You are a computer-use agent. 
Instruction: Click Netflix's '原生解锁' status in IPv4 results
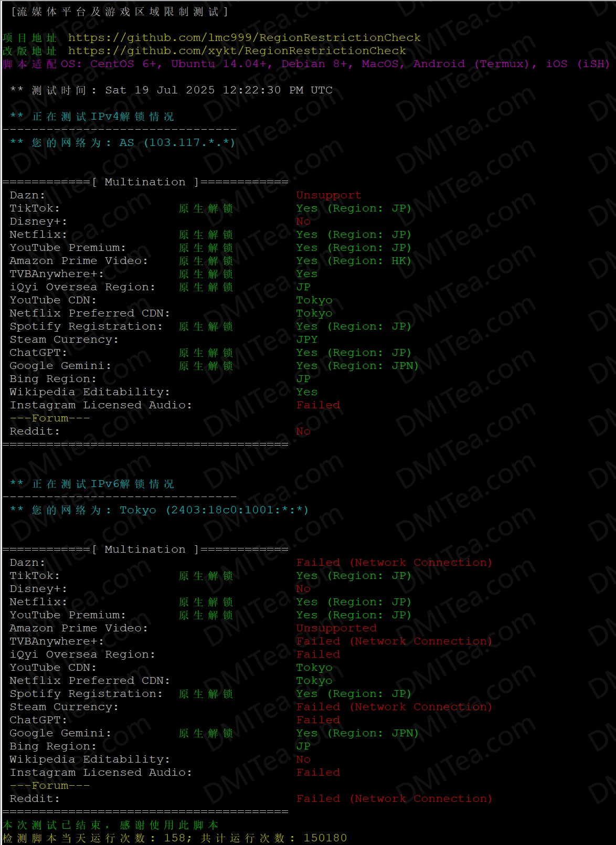[206, 235]
